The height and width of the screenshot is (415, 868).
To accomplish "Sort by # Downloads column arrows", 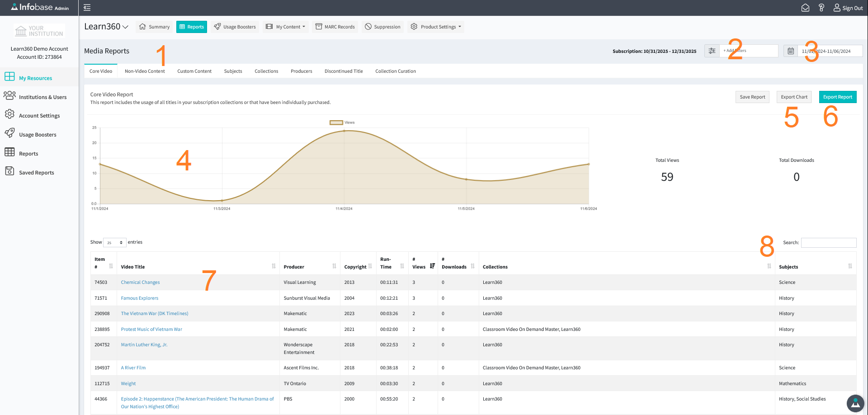I will 472,266.
